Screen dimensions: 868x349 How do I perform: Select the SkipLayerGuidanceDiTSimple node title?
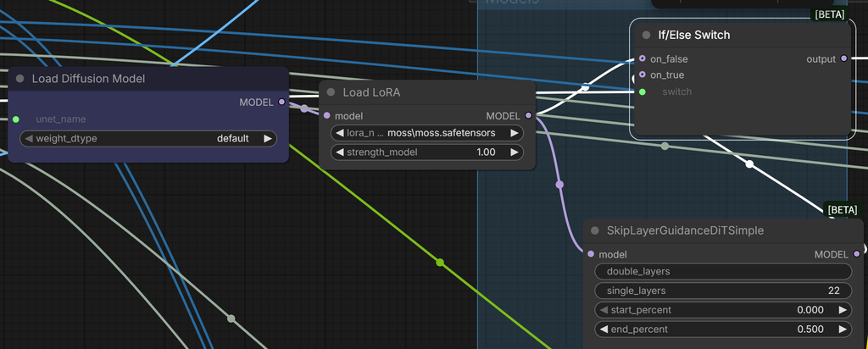click(685, 230)
